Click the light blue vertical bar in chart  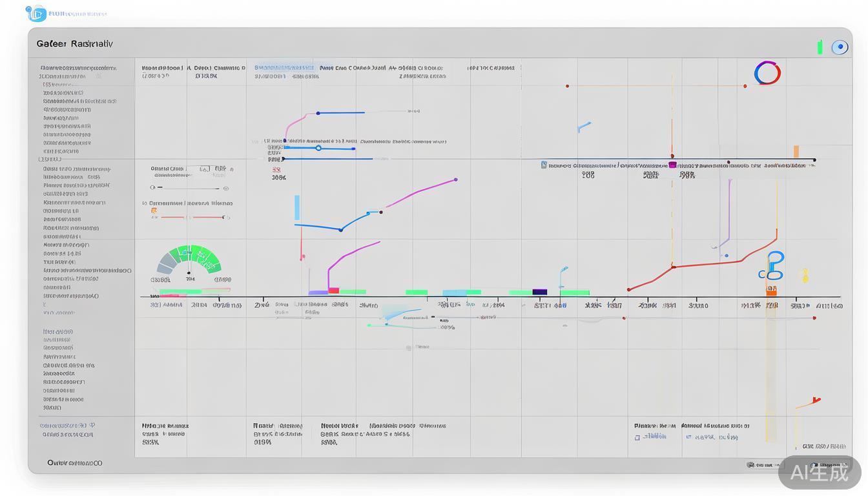tap(297, 208)
